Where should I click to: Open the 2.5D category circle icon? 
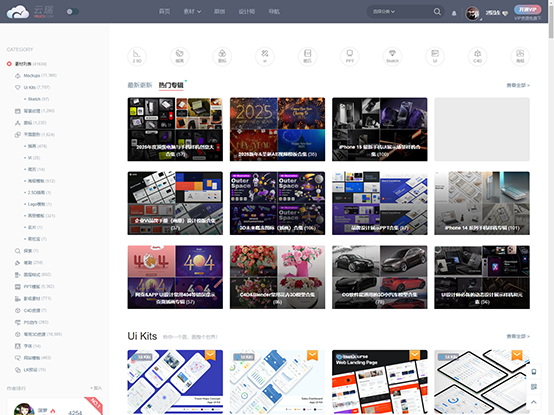click(137, 56)
